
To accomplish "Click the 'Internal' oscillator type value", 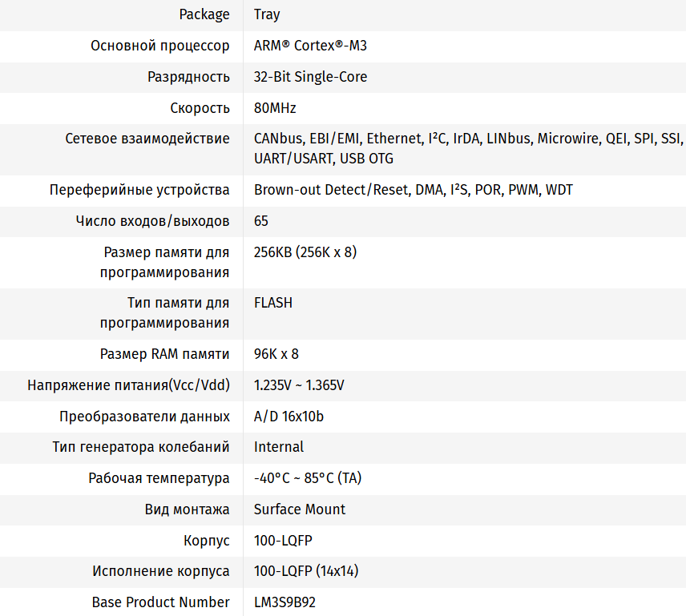I will (x=279, y=447).
